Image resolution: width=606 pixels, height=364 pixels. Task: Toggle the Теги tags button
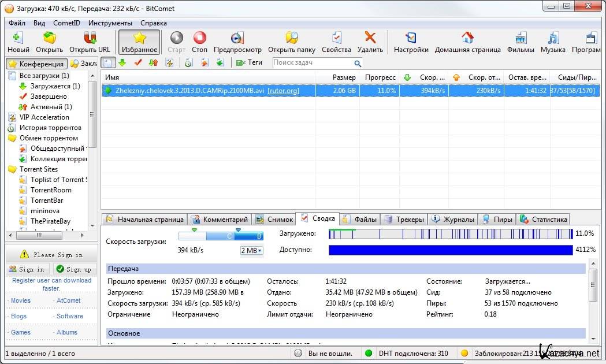[249, 62]
